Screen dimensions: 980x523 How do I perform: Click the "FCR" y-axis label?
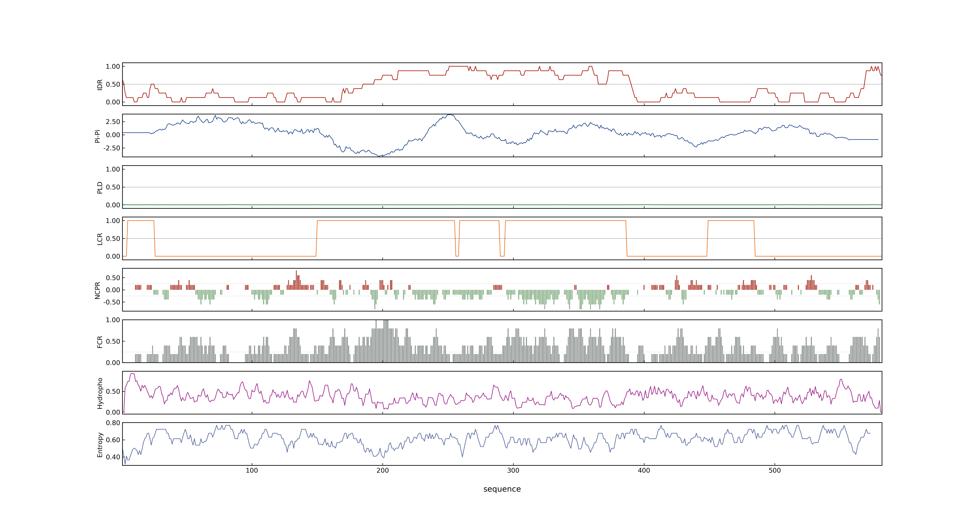(100, 341)
